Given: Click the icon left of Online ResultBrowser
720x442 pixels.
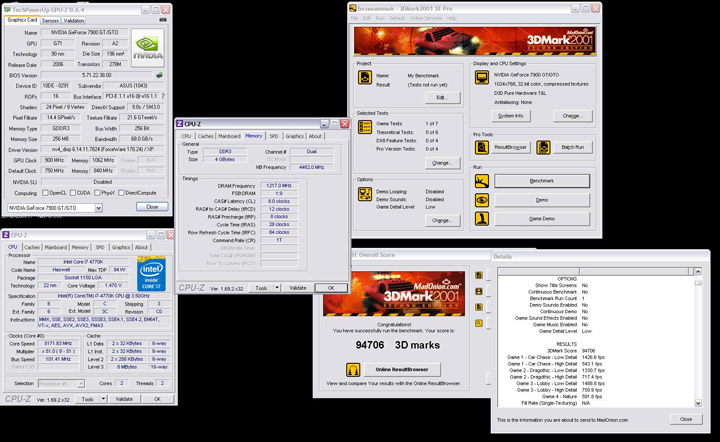Looking at the screenshot, I should [353, 369].
